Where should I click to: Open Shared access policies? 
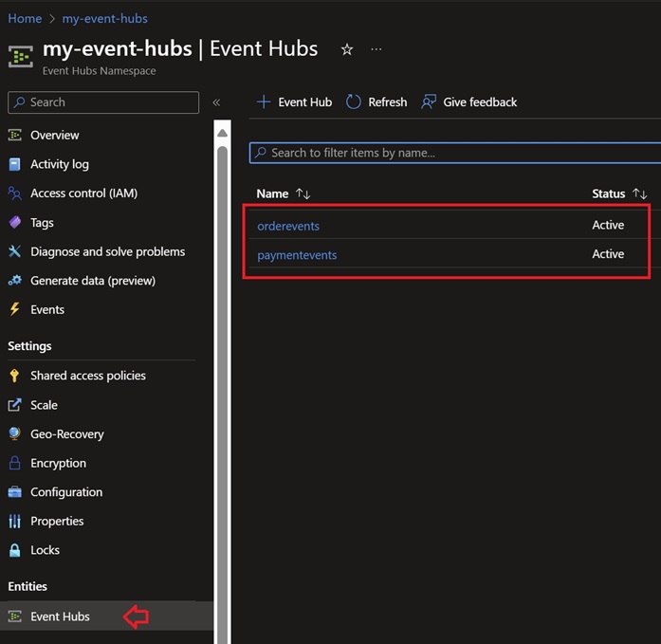click(88, 376)
